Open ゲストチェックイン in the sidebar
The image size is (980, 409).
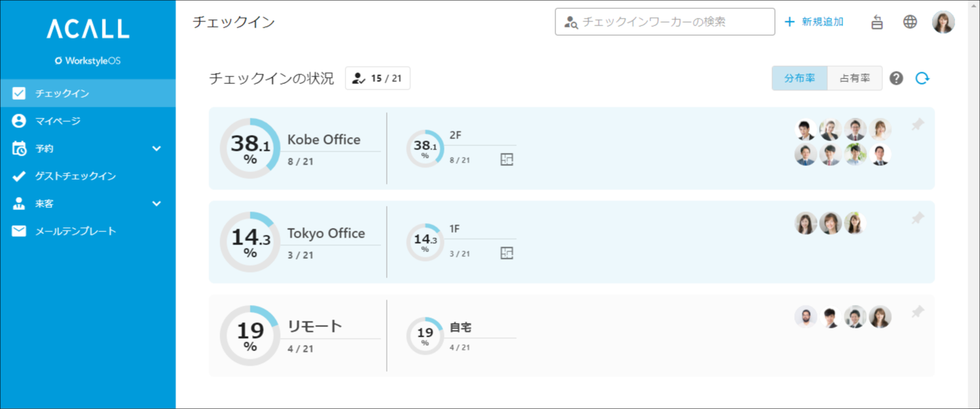[76, 176]
